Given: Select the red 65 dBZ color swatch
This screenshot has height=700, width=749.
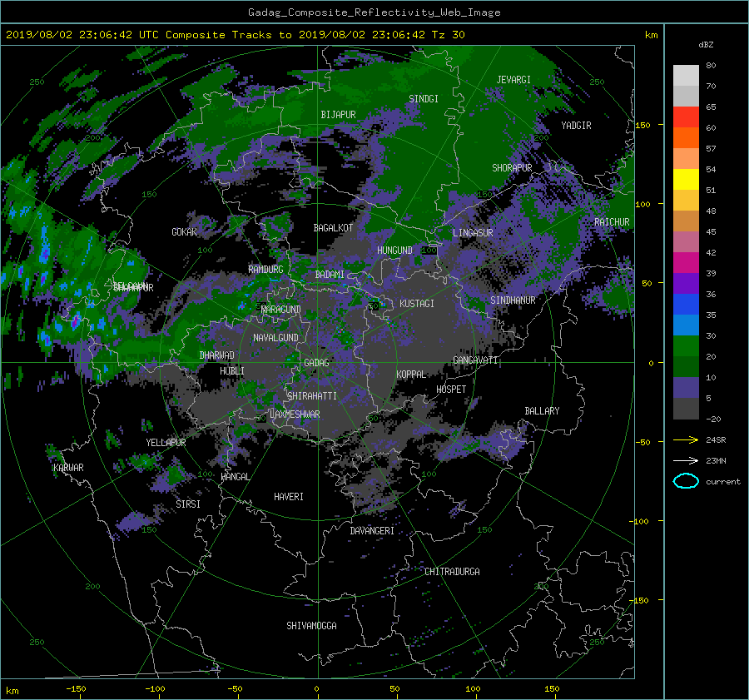Looking at the screenshot, I should coord(686,117).
